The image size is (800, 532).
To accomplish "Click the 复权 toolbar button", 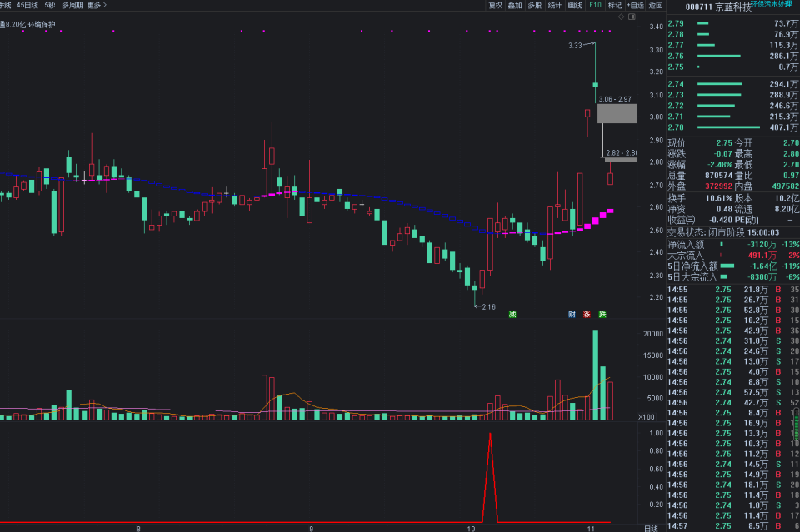I will coord(495,5).
